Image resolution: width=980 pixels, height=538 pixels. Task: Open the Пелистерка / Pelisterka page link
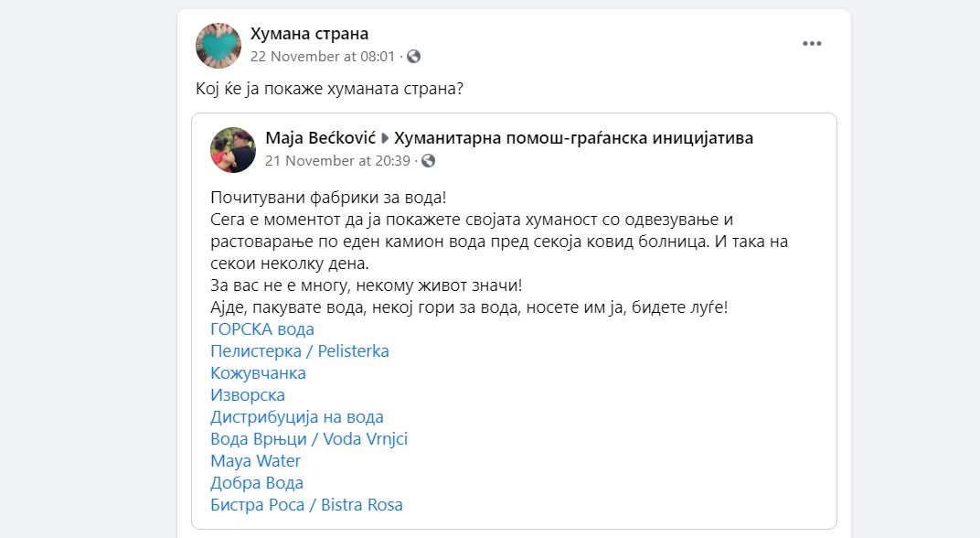(x=300, y=351)
